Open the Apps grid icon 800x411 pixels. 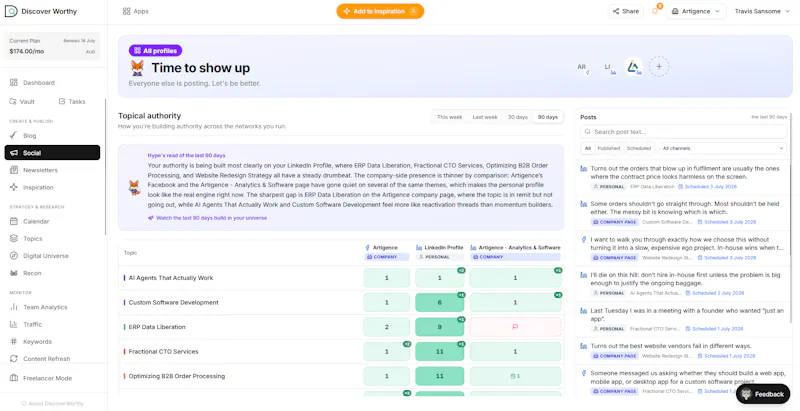(127, 11)
